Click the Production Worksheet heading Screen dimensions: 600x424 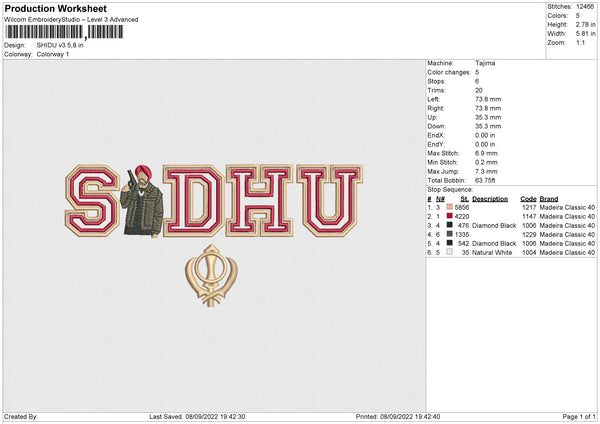[x=55, y=8]
